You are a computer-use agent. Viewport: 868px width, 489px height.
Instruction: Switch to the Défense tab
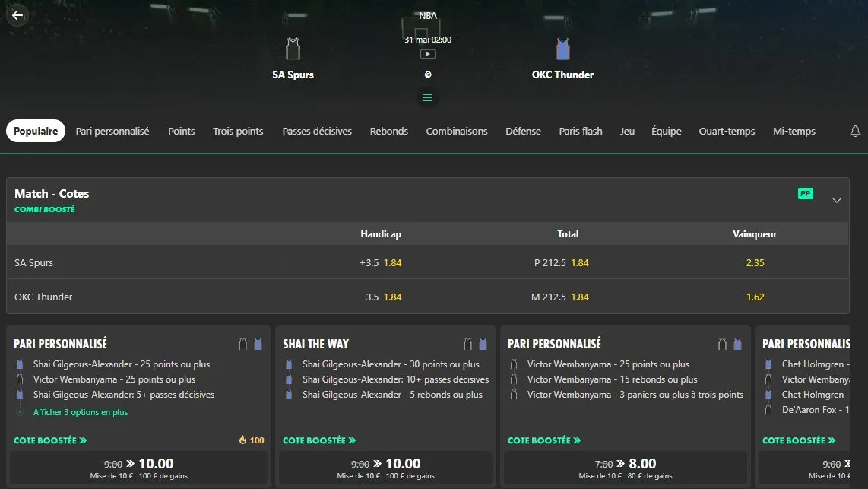pyautogui.click(x=523, y=132)
